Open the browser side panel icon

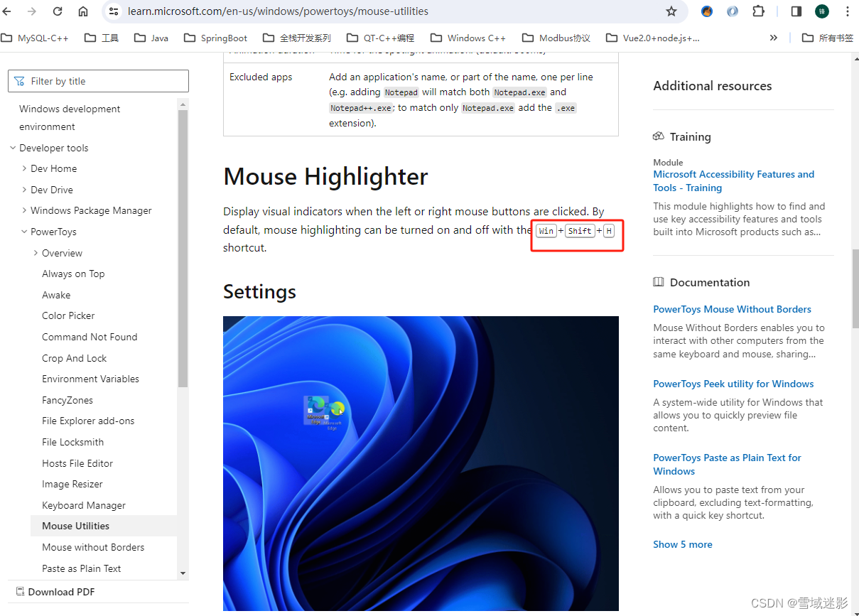point(796,11)
